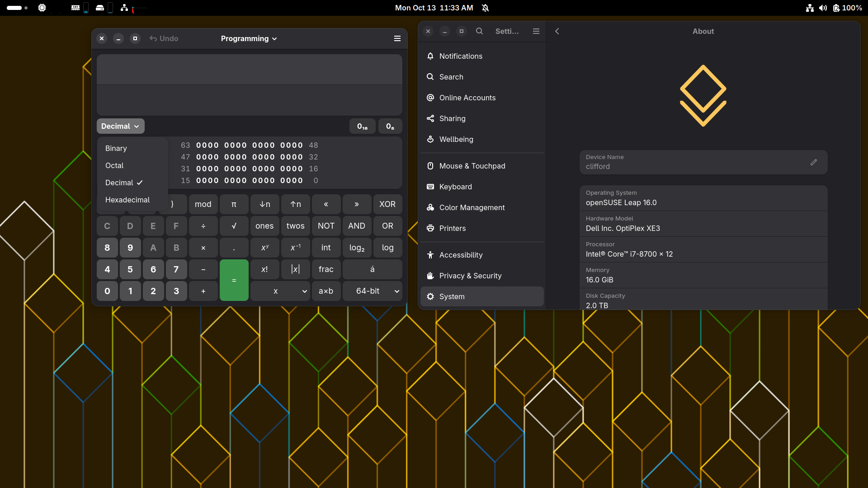The image size is (868, 488).
Task: Click the edit pencil for Device Name
Action: pyautogui.click(x=814, y=162)
